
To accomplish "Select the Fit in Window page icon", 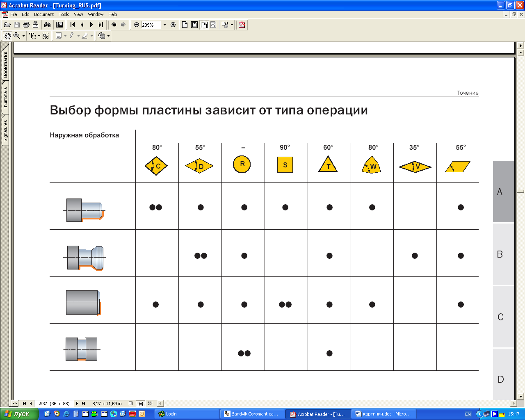I will click(x=194, y=25).
